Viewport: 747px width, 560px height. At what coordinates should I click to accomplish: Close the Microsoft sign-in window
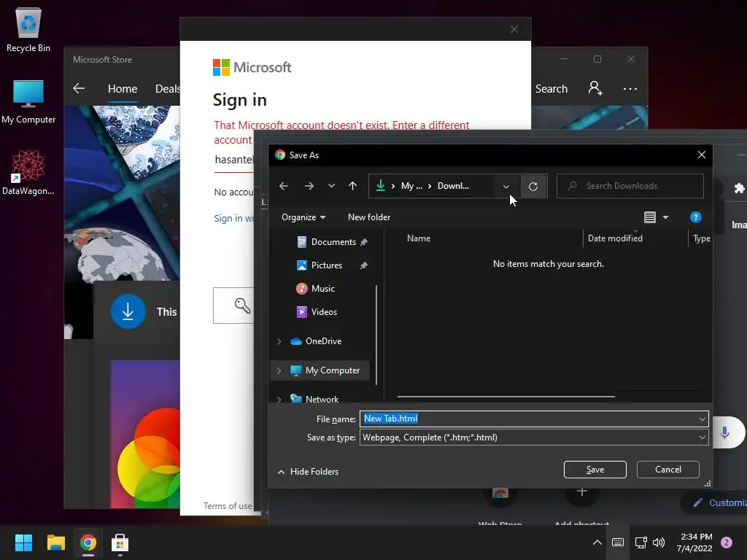[x=514, y=29]
